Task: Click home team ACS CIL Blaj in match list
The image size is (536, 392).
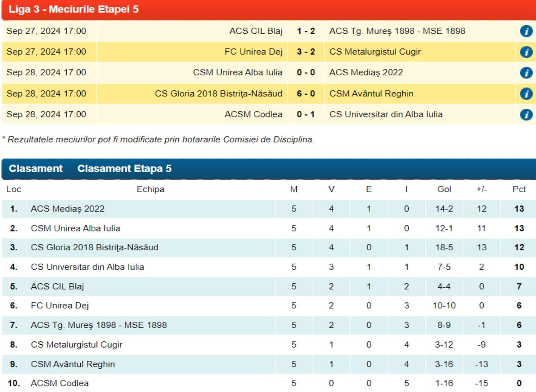Action: [x=256, y=31]
